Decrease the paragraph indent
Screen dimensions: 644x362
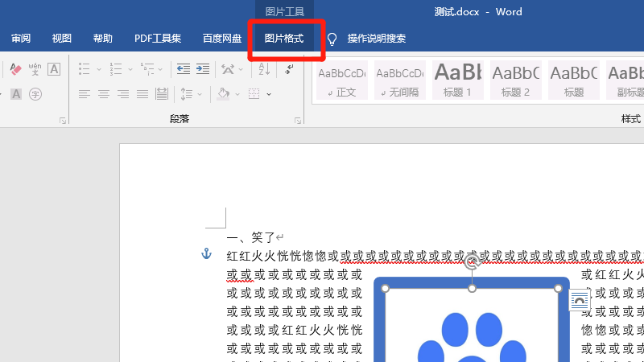pos(184,70)
